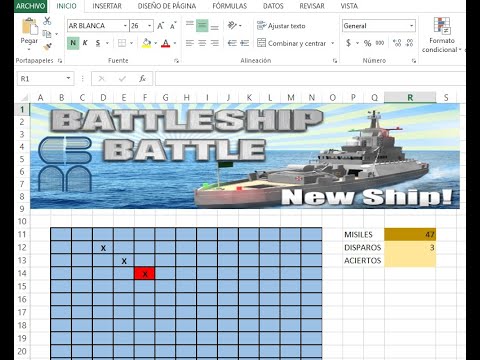Open the font size 26 dropdown
Viewport: 480px width, 360px height.
(x=150, y=26)
